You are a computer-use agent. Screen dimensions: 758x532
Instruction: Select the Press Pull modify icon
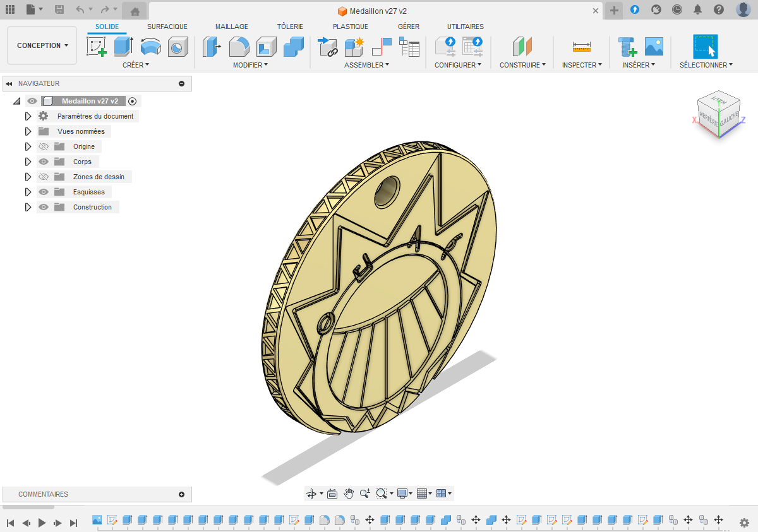(212, 47)
